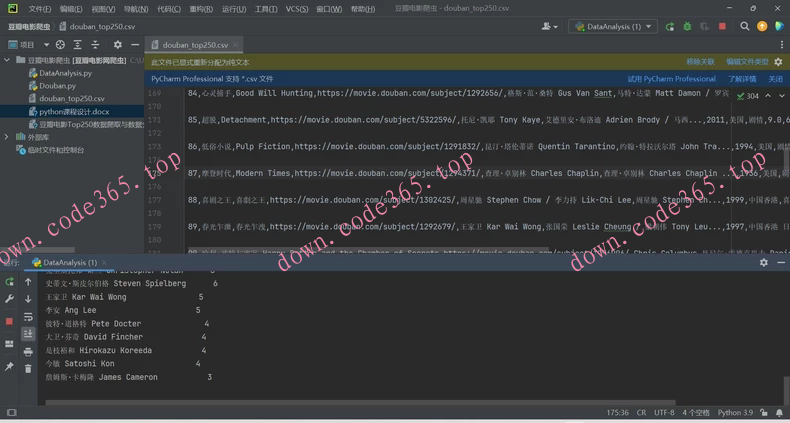Click the locate-in-project target icon
This screenshot has width=790, height=423.
coord(60,45)
